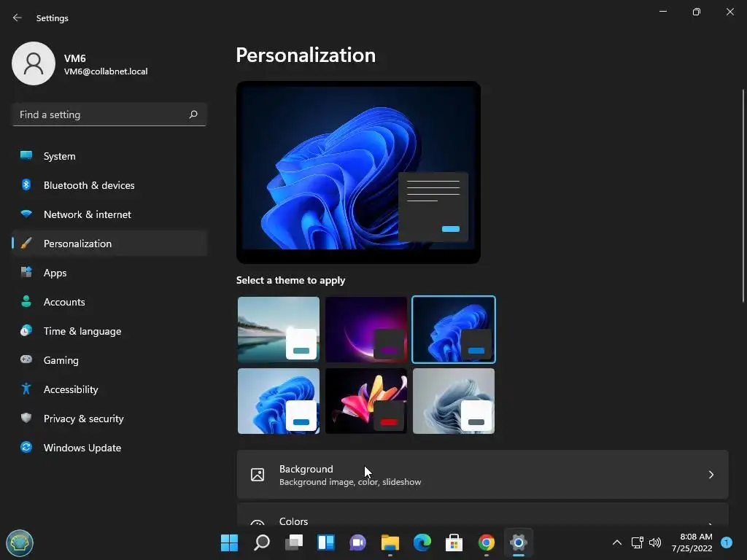Screen dimensions: 747x560
Task: Click the VM6 user profile avatar
Action: click(34, 63)
